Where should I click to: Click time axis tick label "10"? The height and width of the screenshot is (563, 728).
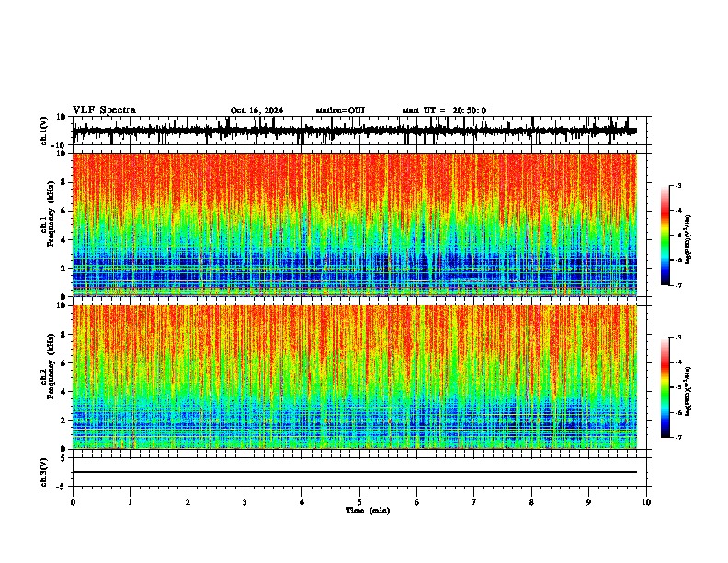[646, 502]
